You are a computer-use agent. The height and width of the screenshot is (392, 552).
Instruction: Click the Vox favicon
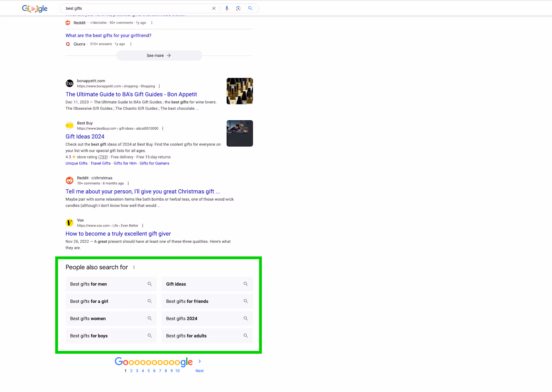click(x=70, y=223)
